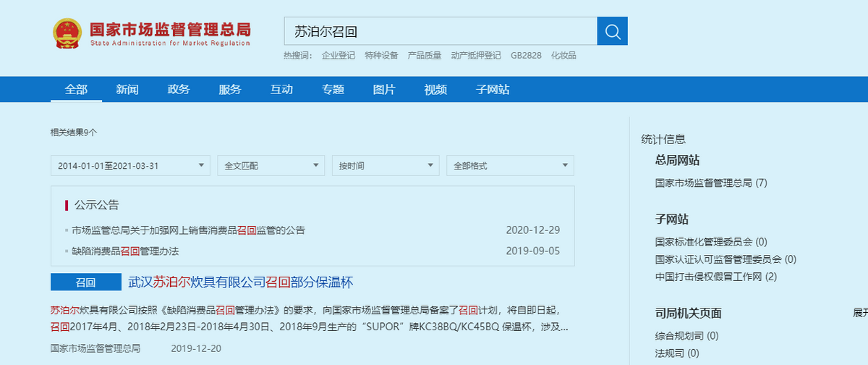Viewport: 868px width, 365px height.
Task: Open the 互动 tab
Action: coord(281,90)
